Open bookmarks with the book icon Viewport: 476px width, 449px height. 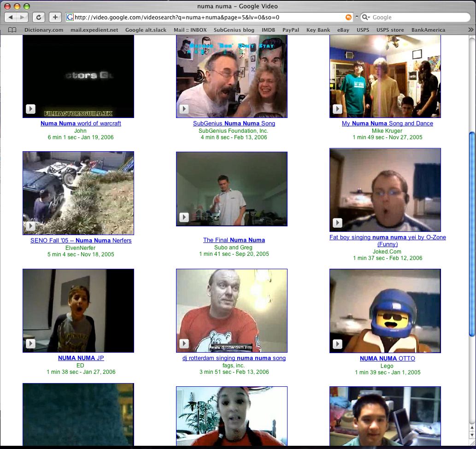pyautogui.click(x=12, y=30)
